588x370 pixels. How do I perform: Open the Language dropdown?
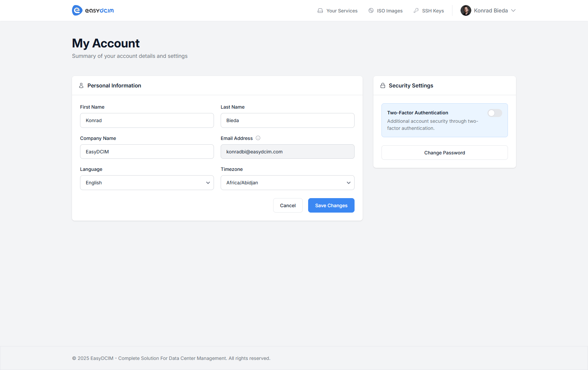click(x=147, y=183)
